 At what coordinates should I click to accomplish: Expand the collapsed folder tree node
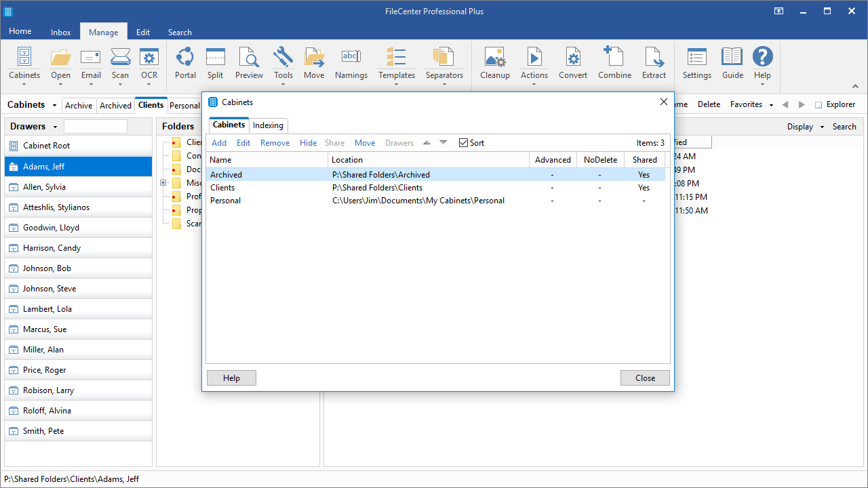point(163,183)
